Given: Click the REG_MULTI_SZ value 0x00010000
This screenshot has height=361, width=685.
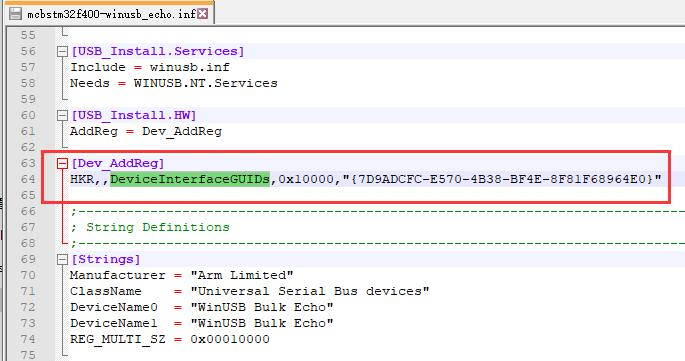Looking at the screenshot, I should 230,339.
